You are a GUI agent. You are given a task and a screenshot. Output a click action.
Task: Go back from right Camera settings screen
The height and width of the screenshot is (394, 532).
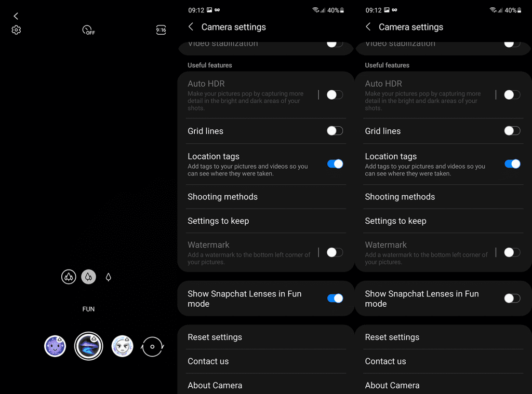[368, 27]
